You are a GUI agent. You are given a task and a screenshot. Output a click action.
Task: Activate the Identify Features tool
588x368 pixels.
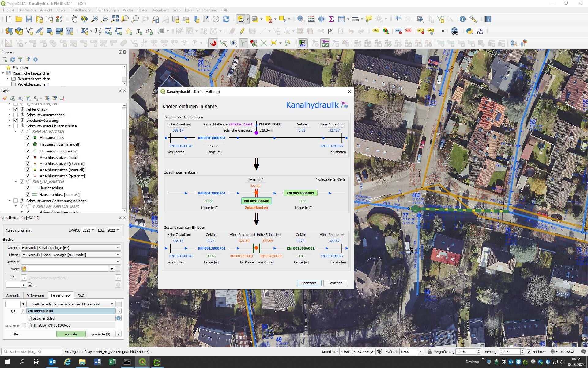coord(301,19)
